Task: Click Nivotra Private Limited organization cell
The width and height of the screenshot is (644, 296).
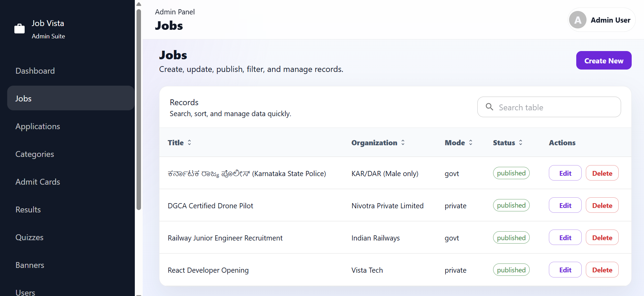Action: click(x=387, y=206)
